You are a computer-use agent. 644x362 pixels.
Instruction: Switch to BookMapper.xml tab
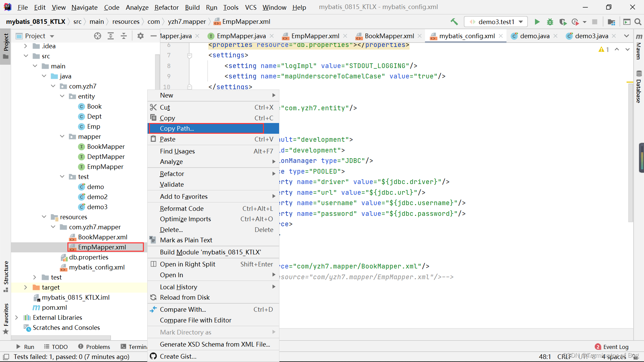(x=389, y=36)
